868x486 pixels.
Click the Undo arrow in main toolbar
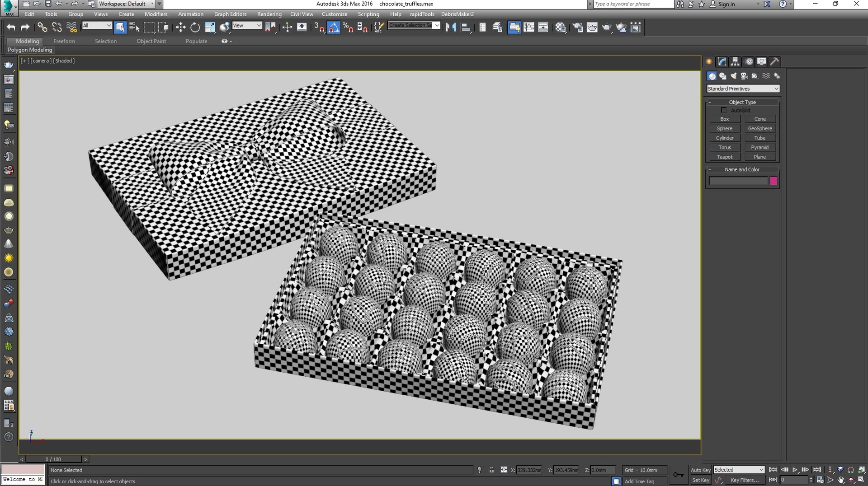[x=11, y=28]
